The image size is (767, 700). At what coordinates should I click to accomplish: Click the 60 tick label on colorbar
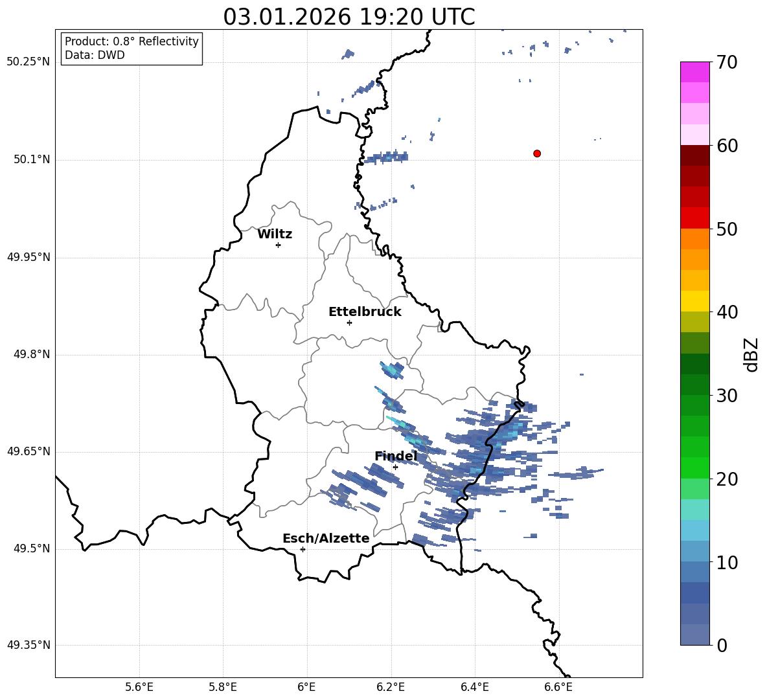(x=727, y=146)
